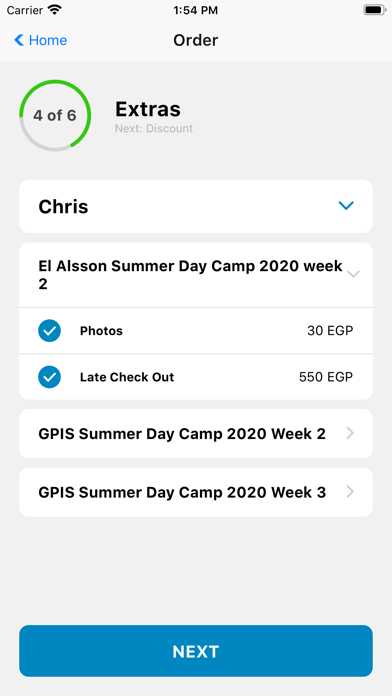Click the 4 of 6 progress circle
Screen dimensions: 392x696
(x=55, y=115)
